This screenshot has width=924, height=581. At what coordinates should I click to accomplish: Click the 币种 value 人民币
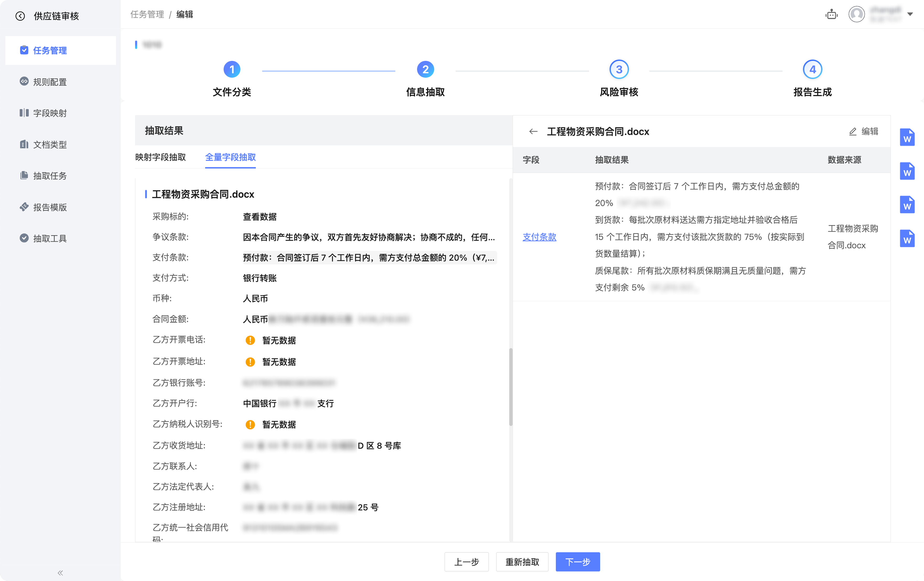pyautogui.click(x=255, y=298)
